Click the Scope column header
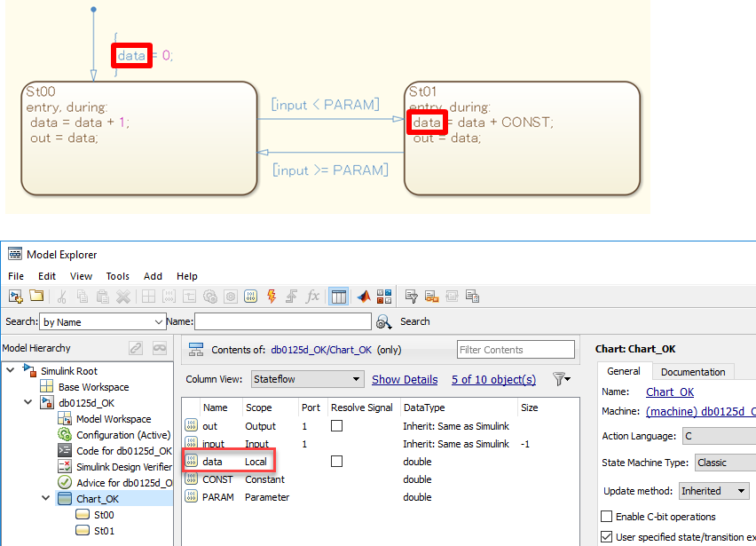 coord(259,408)
